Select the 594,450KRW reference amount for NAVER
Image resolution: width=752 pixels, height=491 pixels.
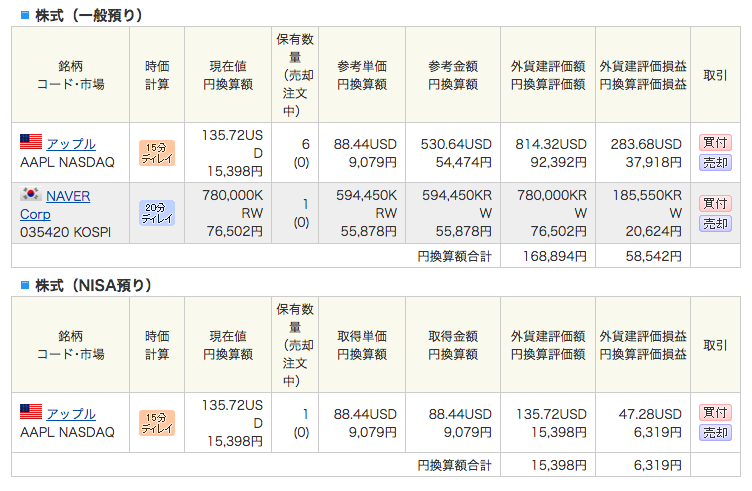pos(457,204)
